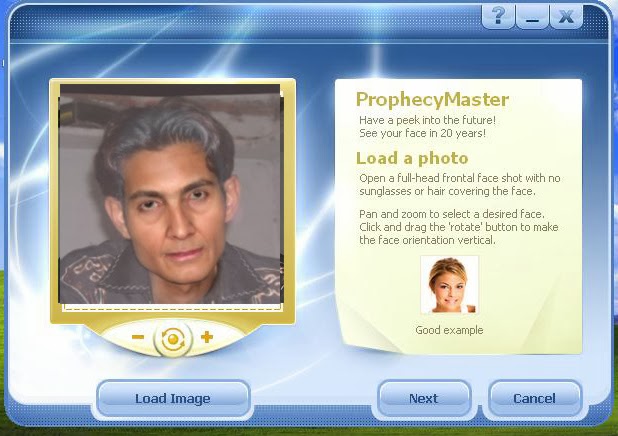Click the Load Image button
Screen dimensions: 618x436
(173, 398)
